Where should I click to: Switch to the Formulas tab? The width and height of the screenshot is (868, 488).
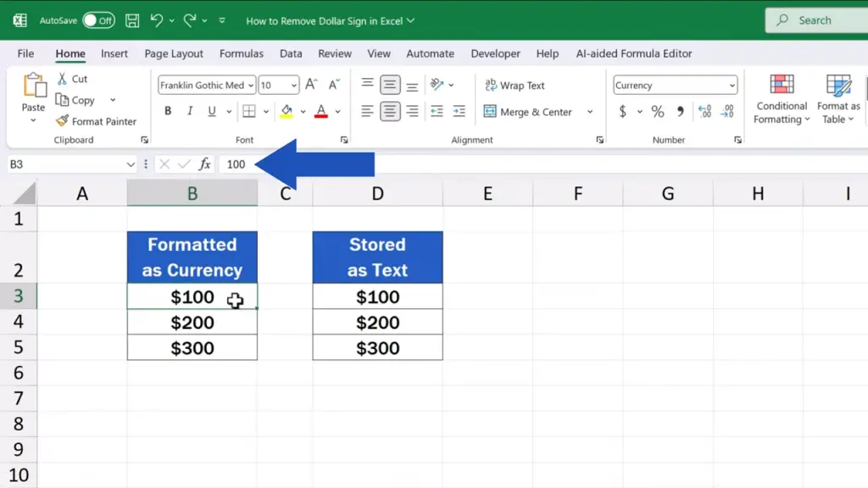(x=242, y=53)
